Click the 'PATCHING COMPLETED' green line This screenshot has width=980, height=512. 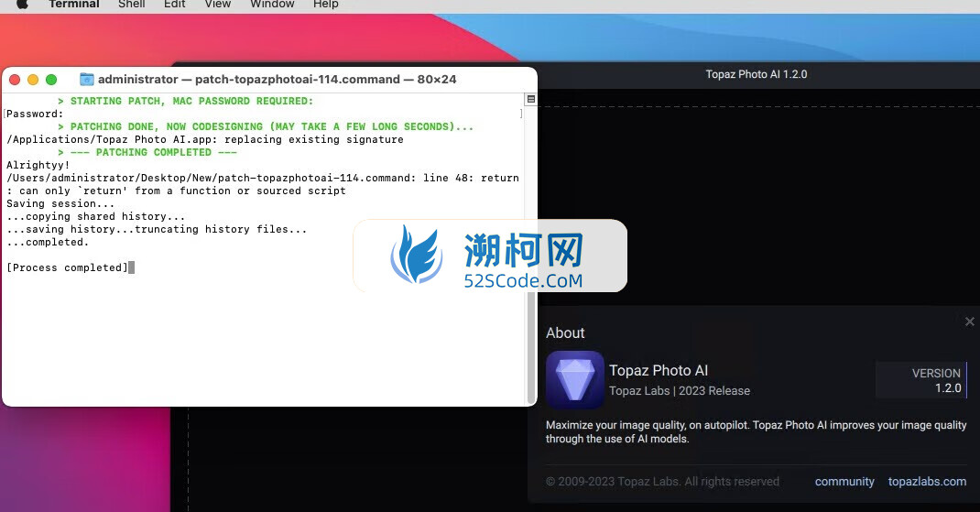[x=147, y=153]
